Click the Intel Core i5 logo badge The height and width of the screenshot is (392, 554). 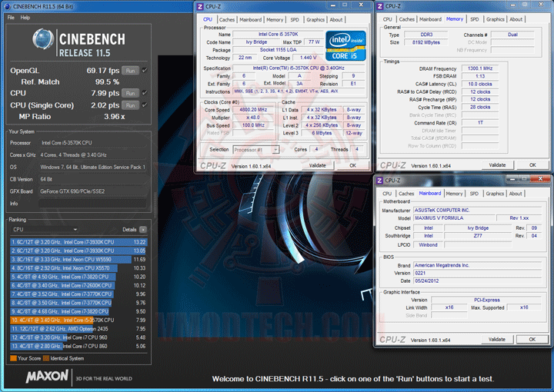pyautogui.click(x=345, y=46)
